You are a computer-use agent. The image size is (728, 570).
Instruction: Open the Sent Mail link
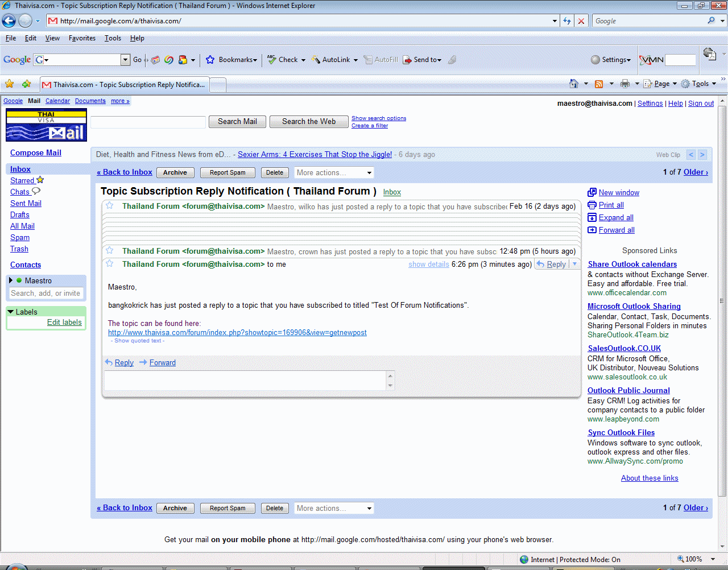pos(26,203)
